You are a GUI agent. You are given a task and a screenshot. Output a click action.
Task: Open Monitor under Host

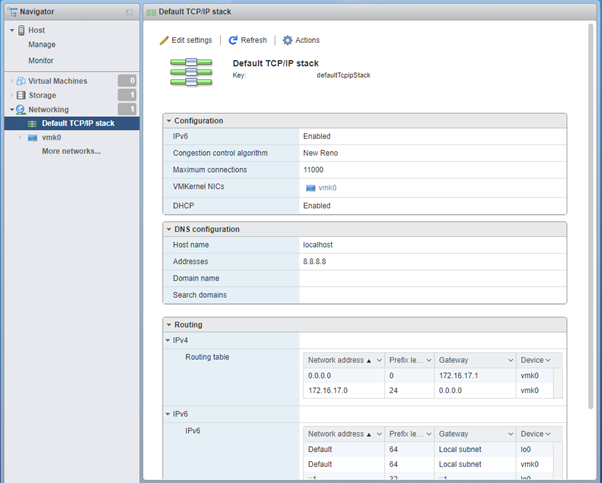(x=41, y=60)
